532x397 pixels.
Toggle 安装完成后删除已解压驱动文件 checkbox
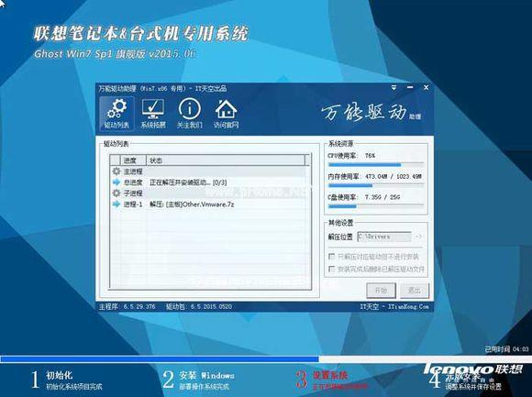(x=331, y=269)
